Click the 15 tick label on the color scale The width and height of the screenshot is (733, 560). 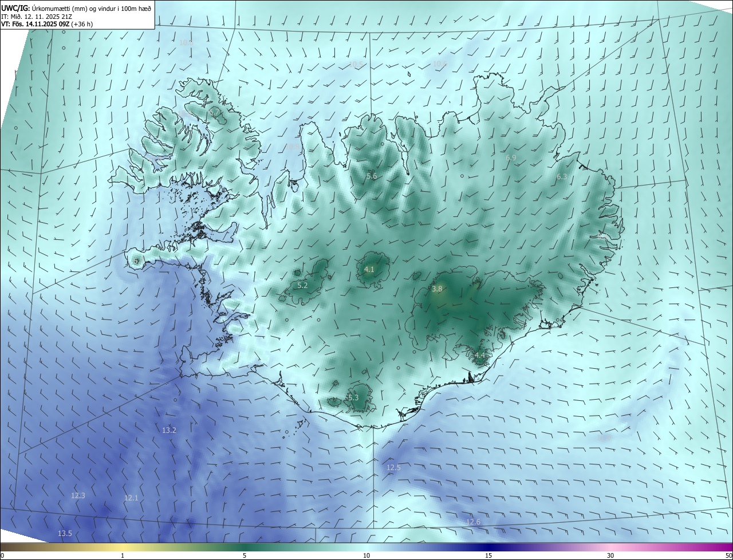(x=488, y=555)
